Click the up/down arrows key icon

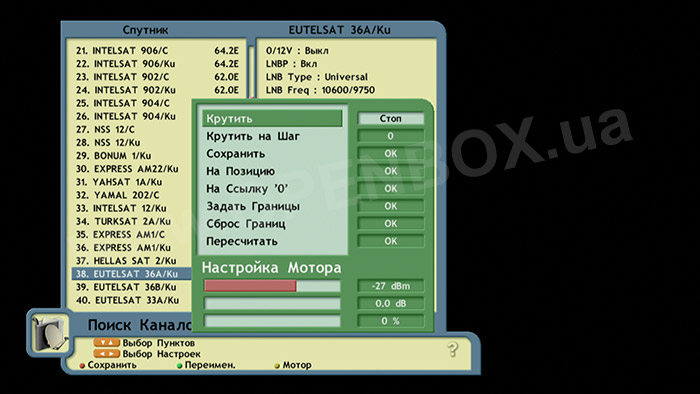coord(107,343)
